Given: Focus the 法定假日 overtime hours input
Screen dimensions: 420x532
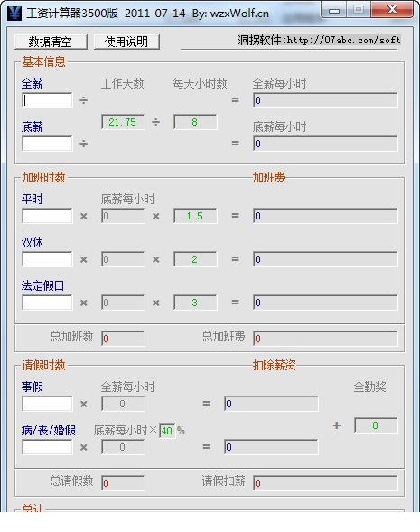Looking at the screenshot, I should [x=47, y=303].
